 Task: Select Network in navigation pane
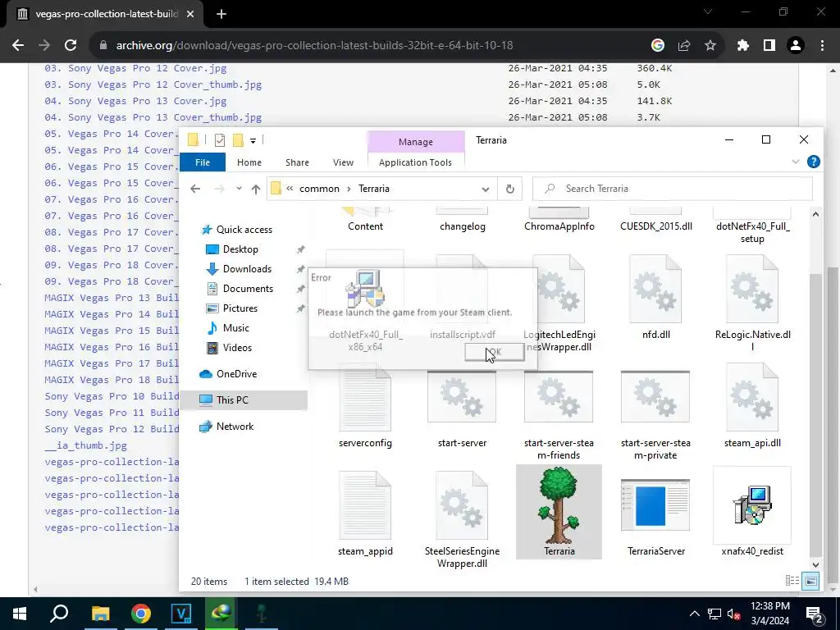pos(235,427)
